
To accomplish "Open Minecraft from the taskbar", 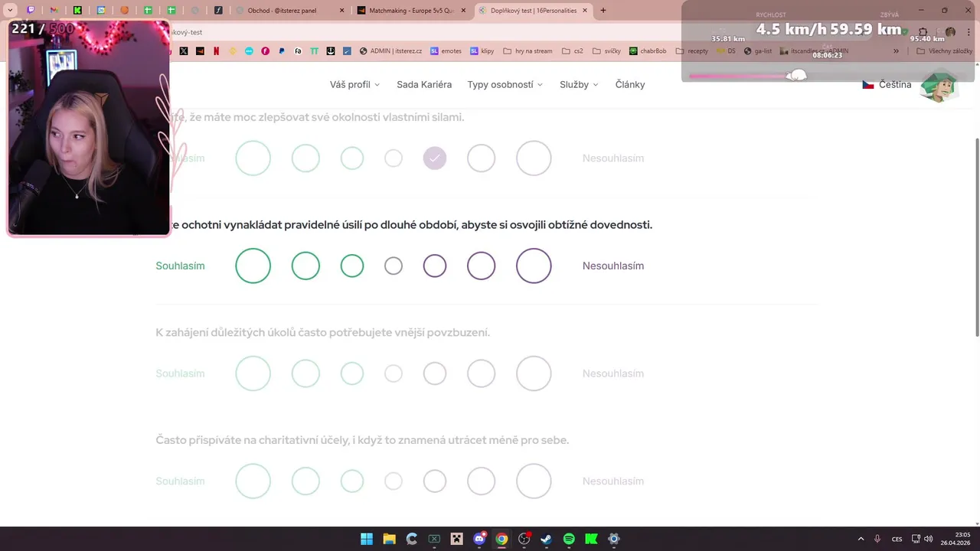I will pos(457,539).
